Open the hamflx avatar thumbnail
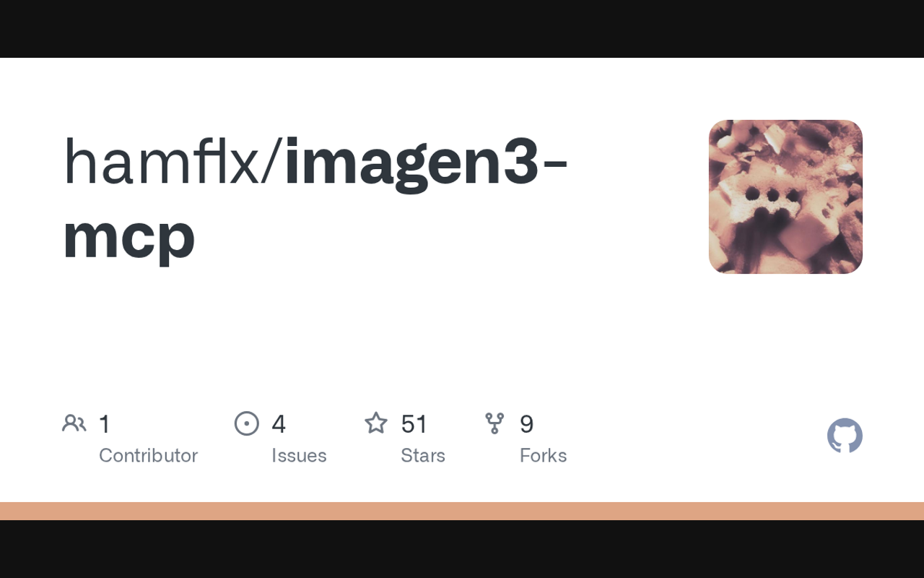This screenshot has height=578, width=924. 785,197
